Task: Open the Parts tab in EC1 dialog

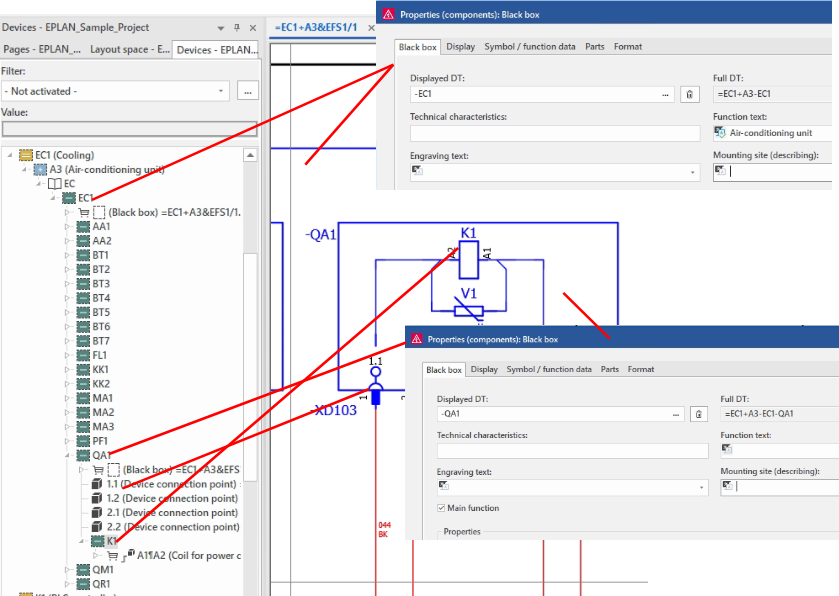Action: coord(594,46)
